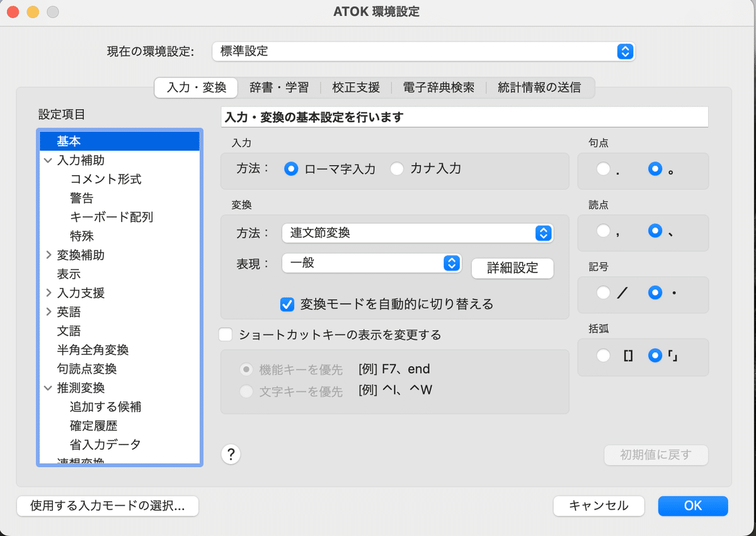Select ローマ字入力 input method
756x536 pixels.
point(291,169)
